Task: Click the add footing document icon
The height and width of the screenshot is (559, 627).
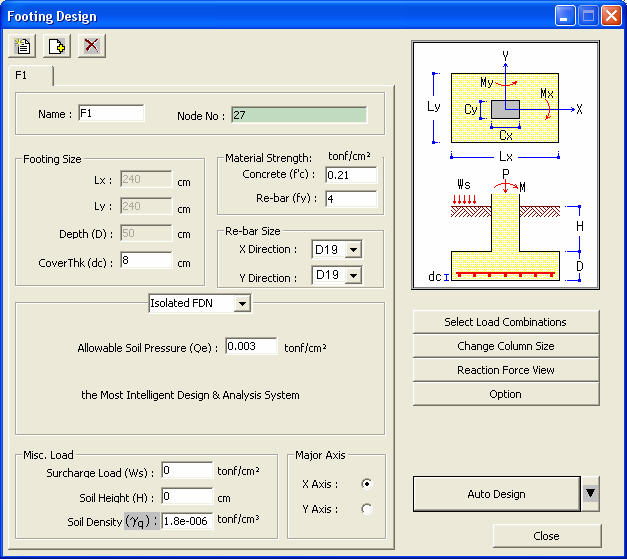Action: [57, 46]
